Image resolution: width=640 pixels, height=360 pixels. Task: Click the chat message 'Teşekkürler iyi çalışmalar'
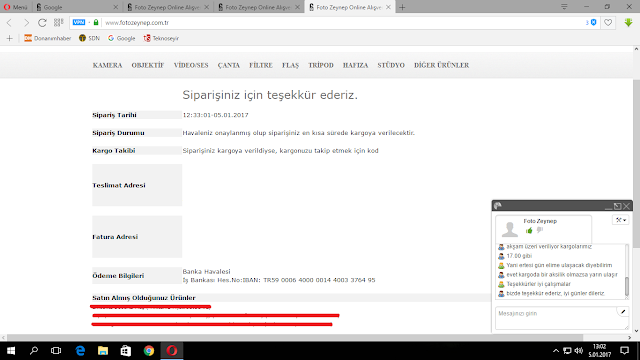pos(538,284)
